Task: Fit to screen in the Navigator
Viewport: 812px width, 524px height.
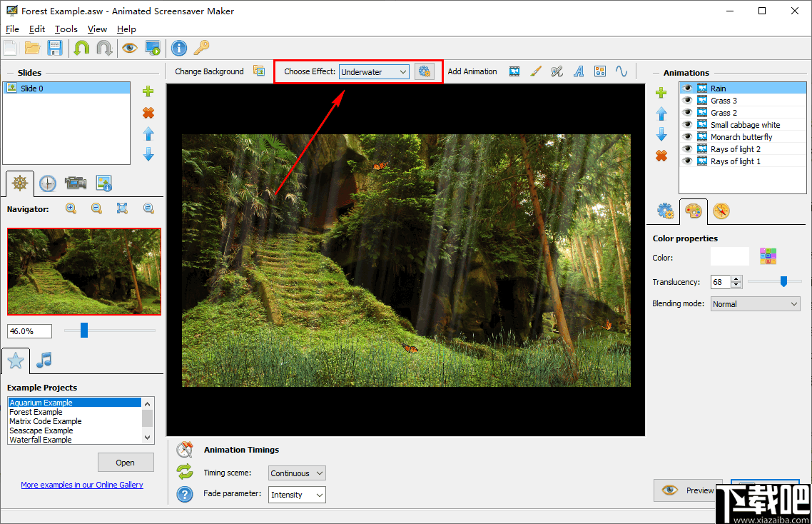Action: [122, 208]
